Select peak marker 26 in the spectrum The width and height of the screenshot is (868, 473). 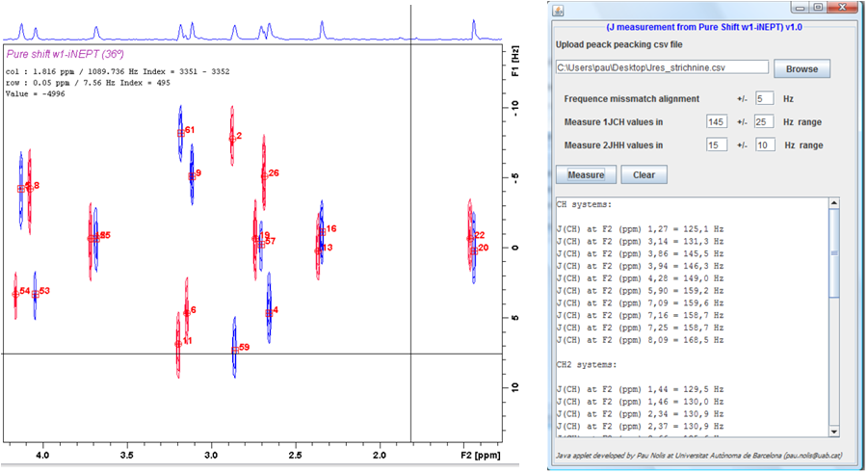pos(265,176)
